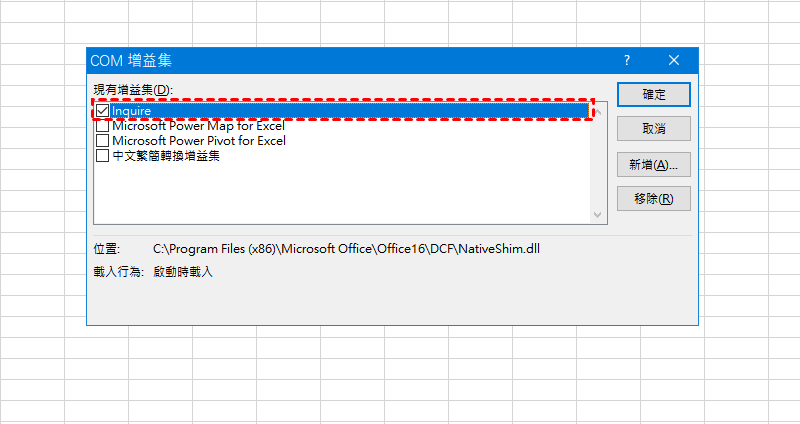
Task: Click the add-in list scroll up arrow
Action: pyautogui.click(x=598, y=111)
